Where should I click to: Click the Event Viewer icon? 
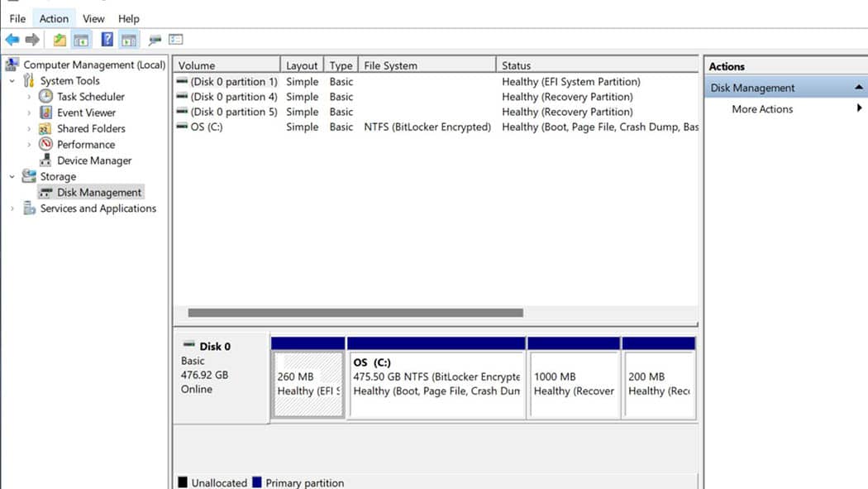(x=46, y=113)
